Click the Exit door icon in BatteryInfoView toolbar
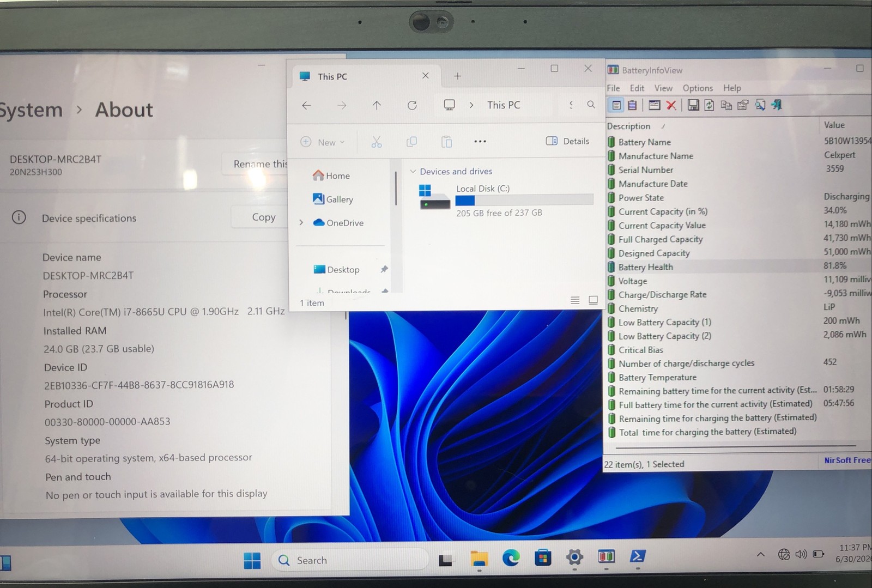The width and height of the screenshot is (872, 588). coord(777,105)
